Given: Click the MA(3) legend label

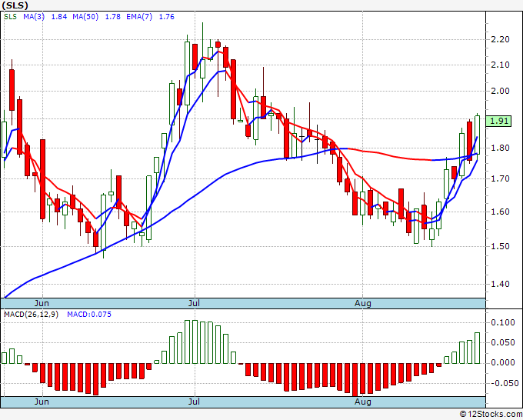Looking at the screenshot, I should pos(34,17).
